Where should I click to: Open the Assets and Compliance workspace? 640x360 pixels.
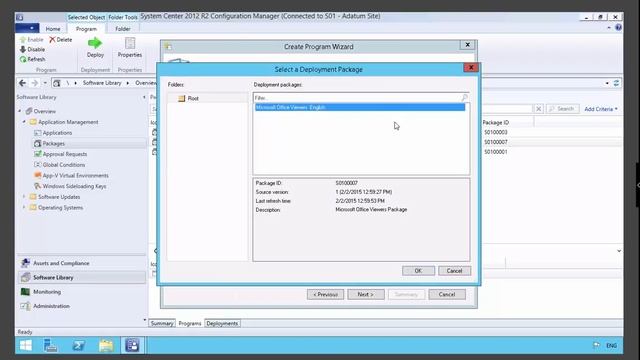point(61,263)
